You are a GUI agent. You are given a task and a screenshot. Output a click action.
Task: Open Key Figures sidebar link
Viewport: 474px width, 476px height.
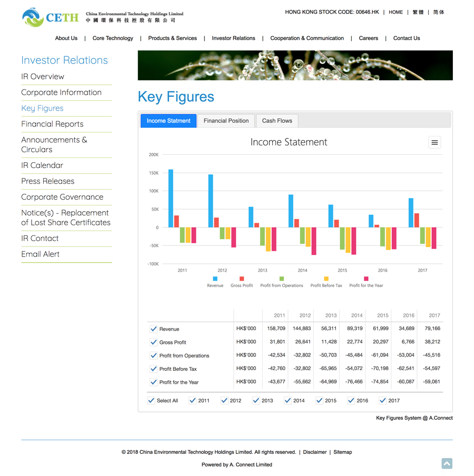pyautogui.click(x=42, y=108)
